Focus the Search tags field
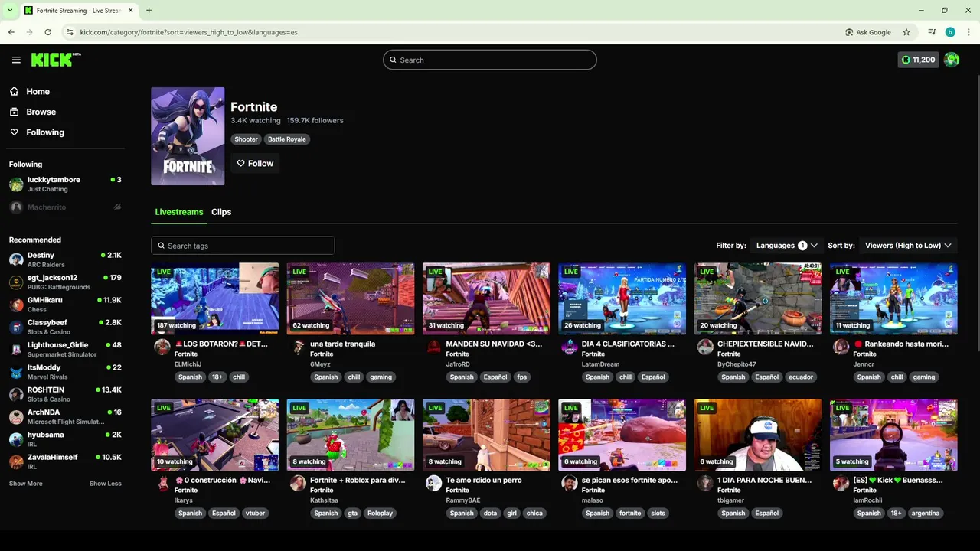The image size is (980, 551). tap(243, 246)
